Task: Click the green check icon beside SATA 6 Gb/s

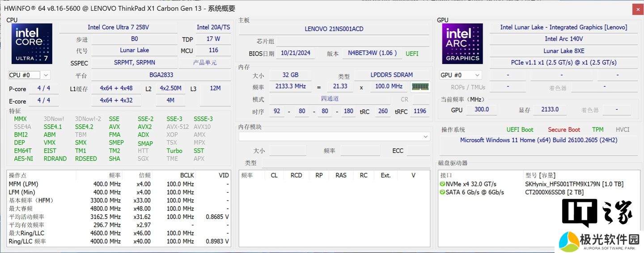Action: click(442, 192)
